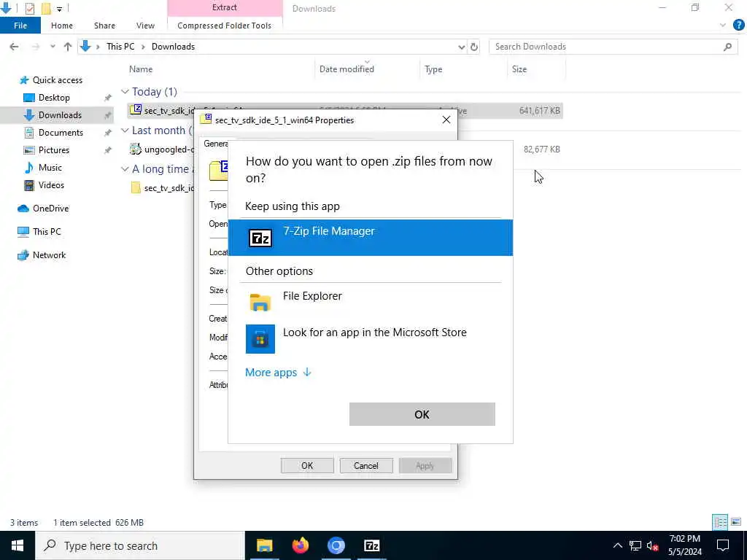Open Quick access in the navigation pane
This screenshot has width=747, height=560.
57,80
